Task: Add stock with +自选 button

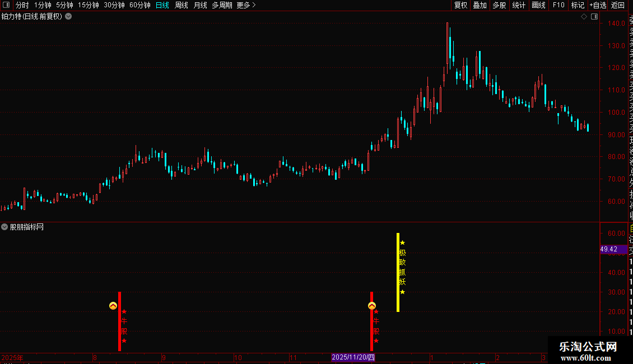Action: [598, 5]
